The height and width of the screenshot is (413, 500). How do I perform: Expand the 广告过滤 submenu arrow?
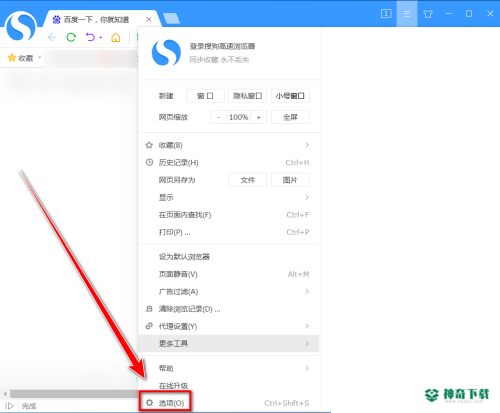307,291
